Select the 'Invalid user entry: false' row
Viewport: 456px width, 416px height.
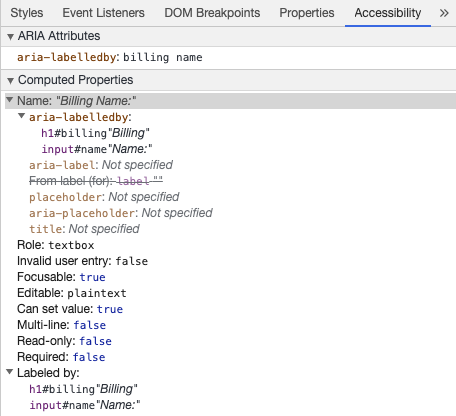point(82,261)
